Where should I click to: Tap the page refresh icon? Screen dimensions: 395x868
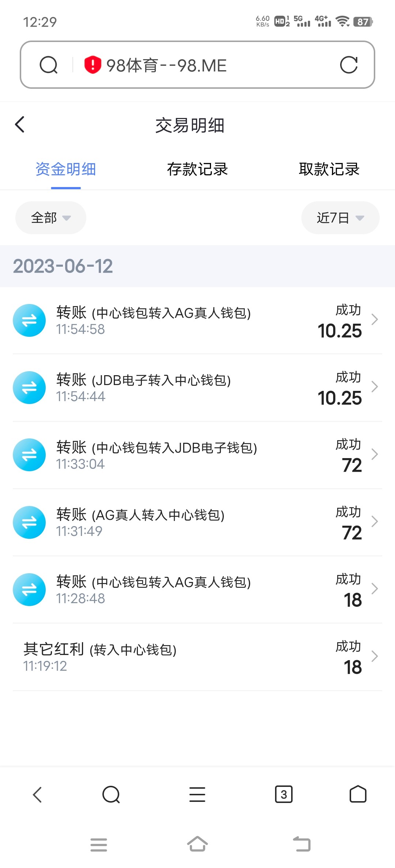point(348,65)
